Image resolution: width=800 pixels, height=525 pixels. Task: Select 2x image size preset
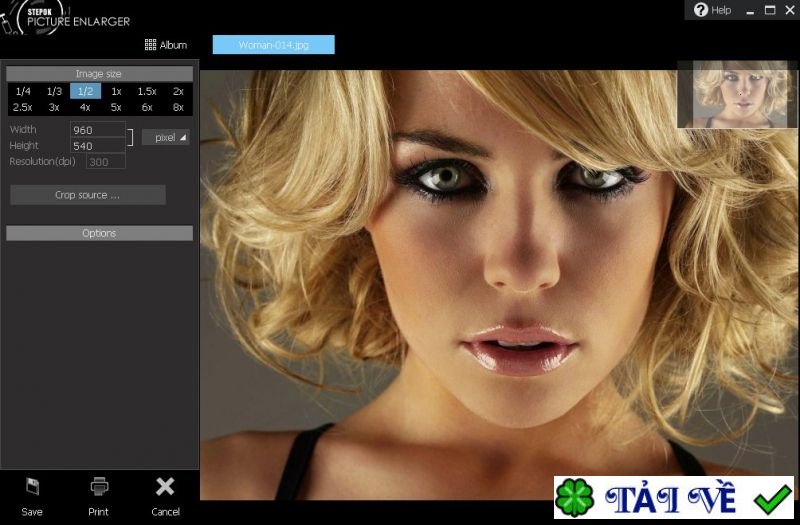point(178,91)
